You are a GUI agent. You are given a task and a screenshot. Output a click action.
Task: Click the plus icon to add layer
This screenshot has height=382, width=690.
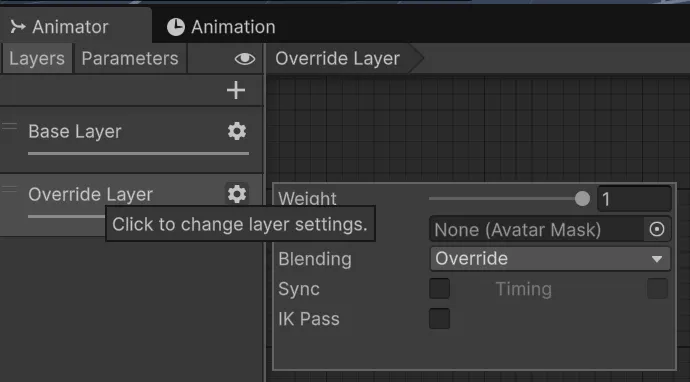pos(236,90)
